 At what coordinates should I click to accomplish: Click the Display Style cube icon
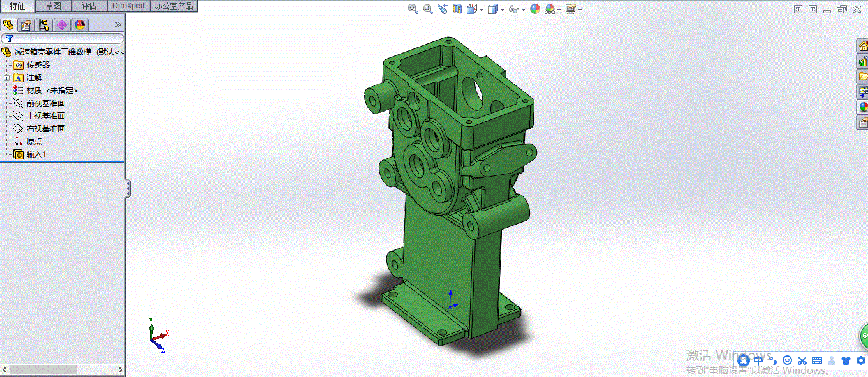point(493,9)
